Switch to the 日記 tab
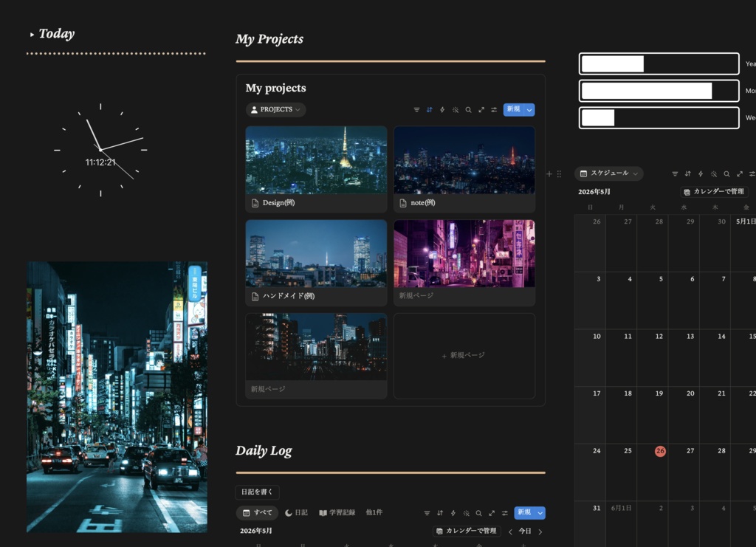 pos(296,513)
